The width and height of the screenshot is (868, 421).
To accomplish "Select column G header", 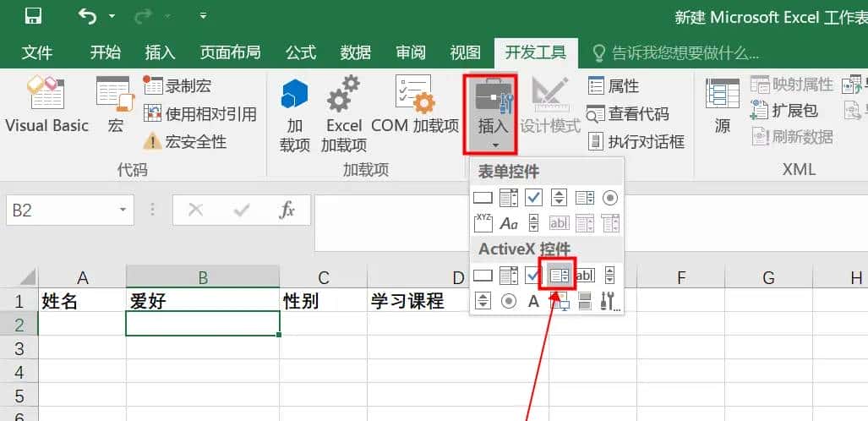I will 768,277.
